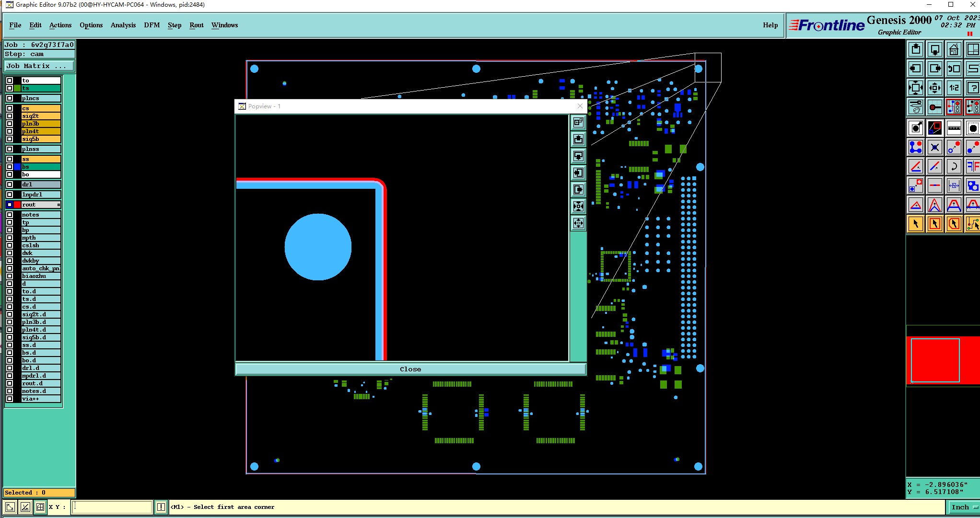Select the add feature pad-with-arrow icon
Image resolution: width=980 pixels, height=518 pixels.
coord(916,128)
